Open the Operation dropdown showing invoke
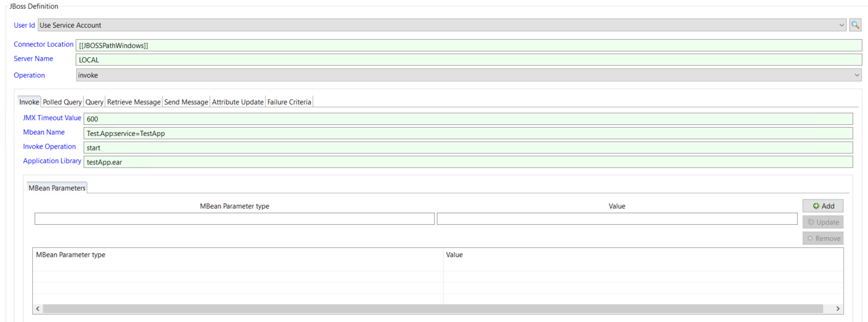 (469, 75)
